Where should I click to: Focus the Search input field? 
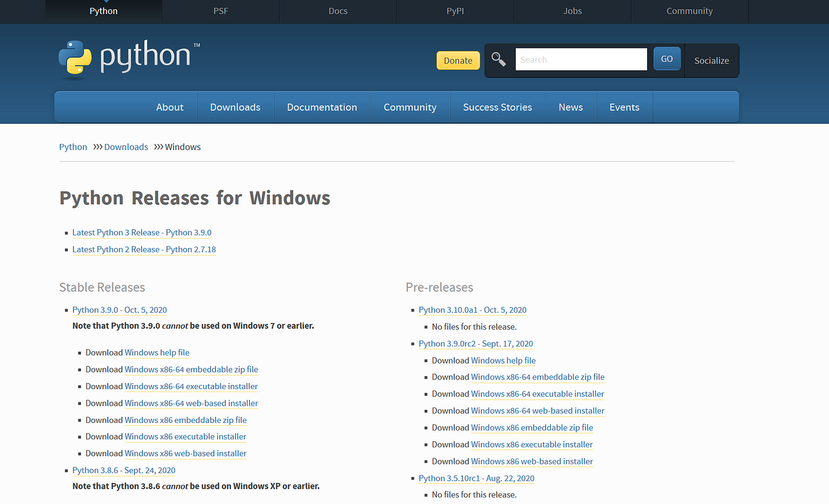coord(581,60)
